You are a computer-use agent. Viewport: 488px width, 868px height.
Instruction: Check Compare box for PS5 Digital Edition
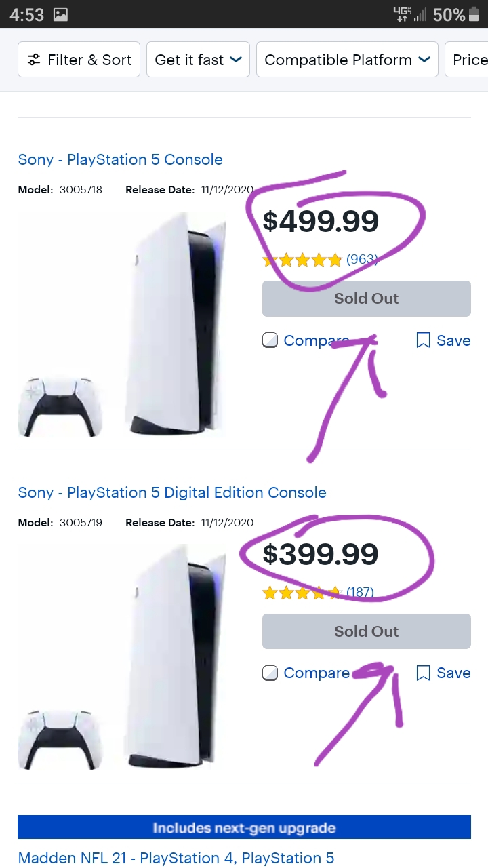click(x=270, y=673)
